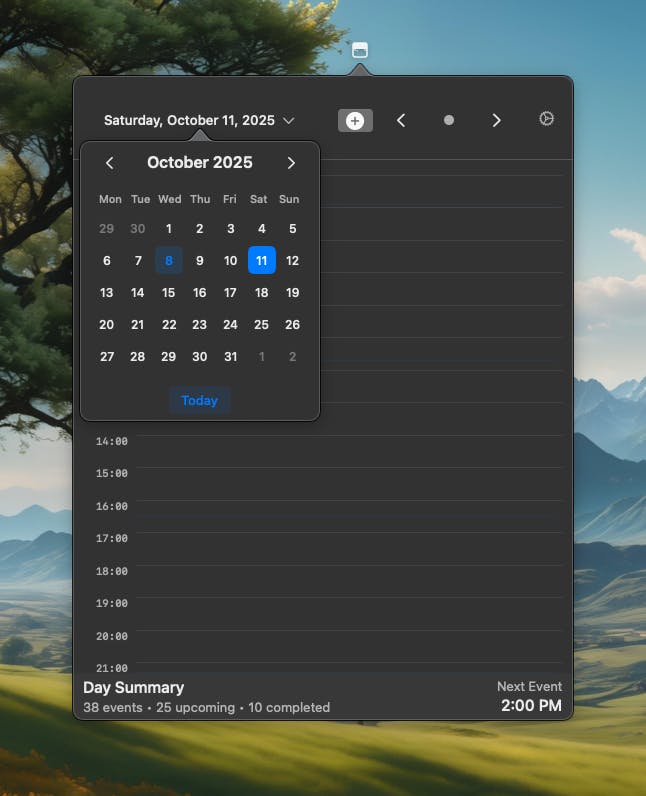Screen dimensions: 646x796
Task: Select October 15 in the calendar
Action: 168,292
